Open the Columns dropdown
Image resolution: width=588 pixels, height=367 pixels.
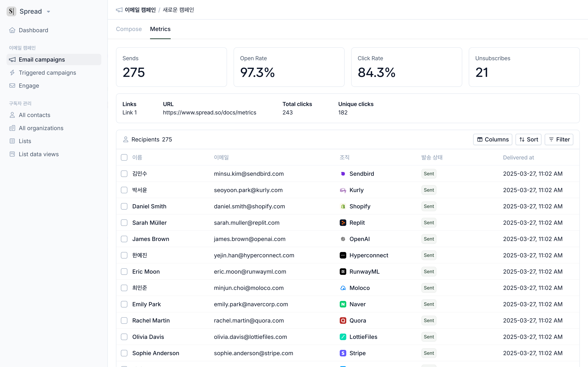[x=492, y=139]
